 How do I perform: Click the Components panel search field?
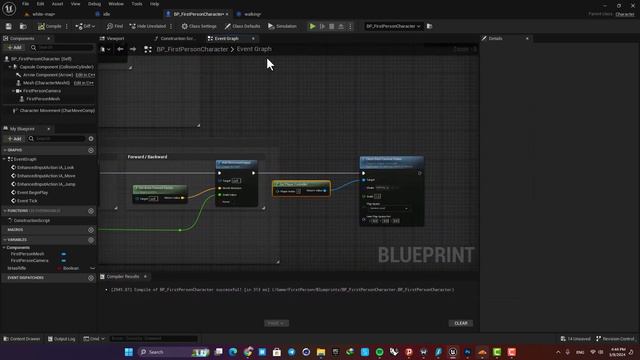point(62,47)
